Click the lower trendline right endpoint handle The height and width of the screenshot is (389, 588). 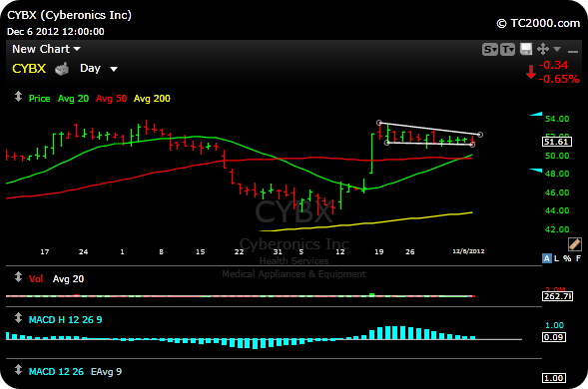pyautogui.click(x=472, y=145)
